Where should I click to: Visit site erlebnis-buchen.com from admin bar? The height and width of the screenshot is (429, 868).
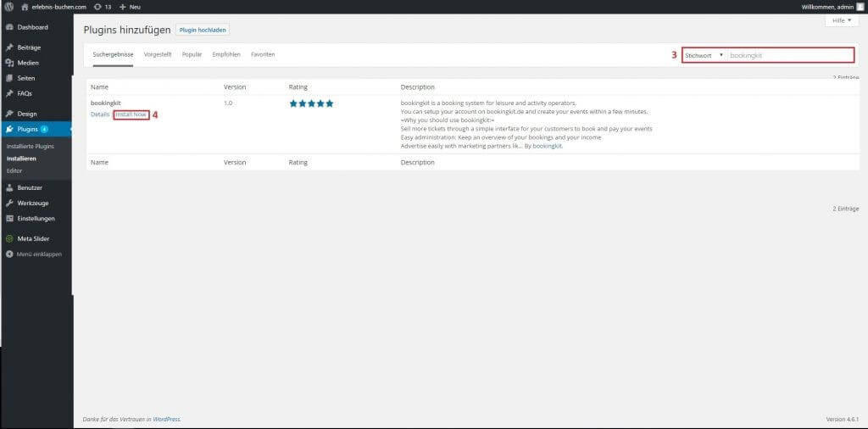(x=53, y=7)
